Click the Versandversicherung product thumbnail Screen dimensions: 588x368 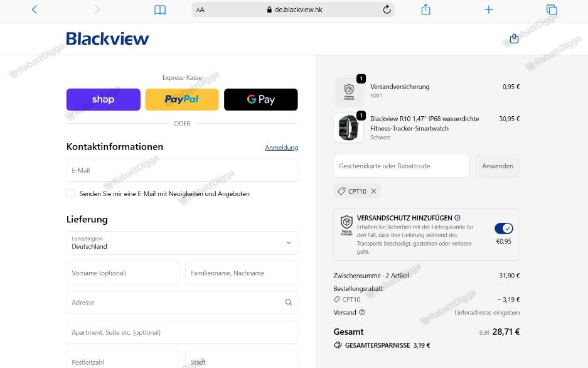tap(349, 90)
